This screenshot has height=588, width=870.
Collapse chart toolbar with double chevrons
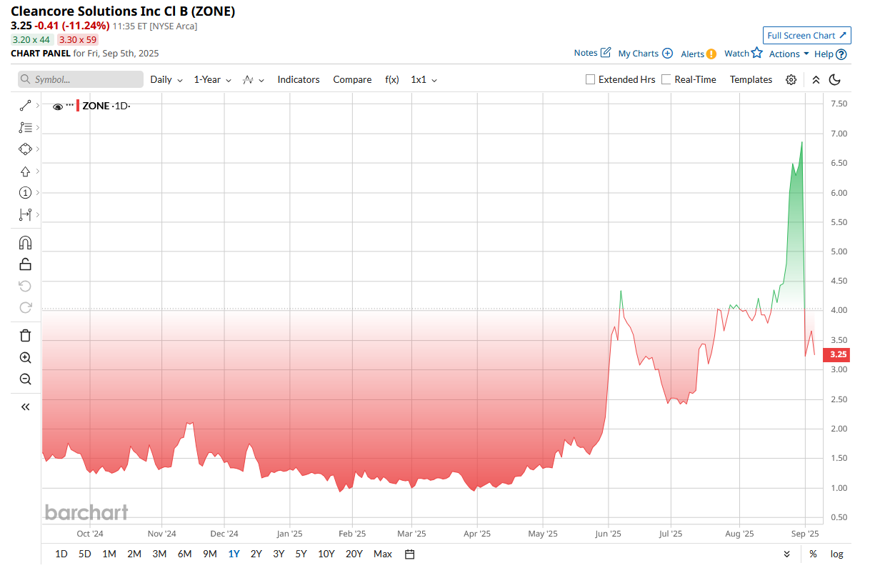click(x=816, y=79)
